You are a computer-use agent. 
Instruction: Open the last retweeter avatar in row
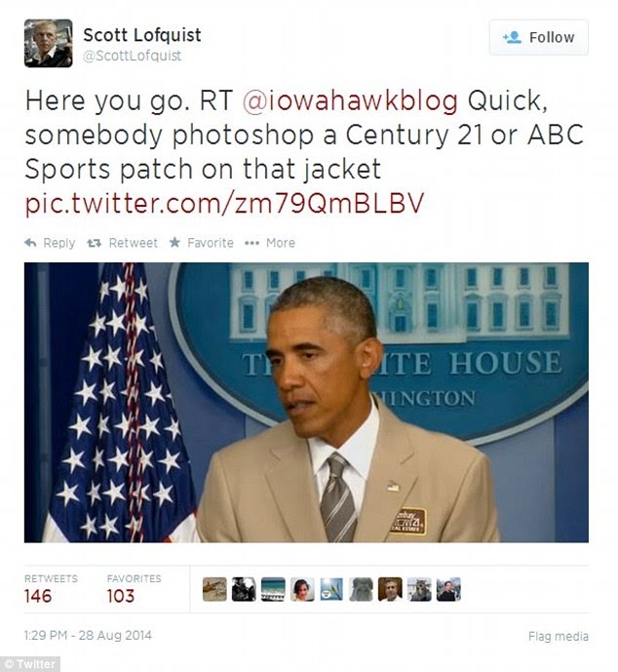click(x=448, y=589)
